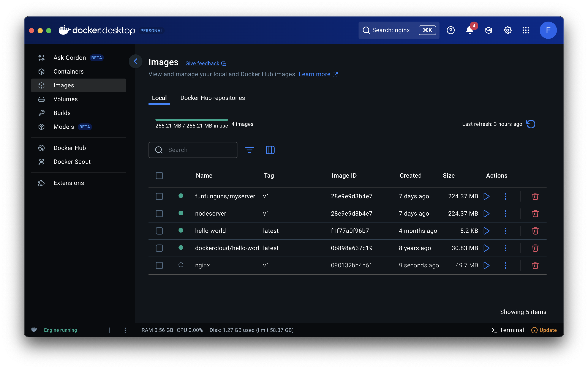Go to Containers in the sidebar

(68, 71)
